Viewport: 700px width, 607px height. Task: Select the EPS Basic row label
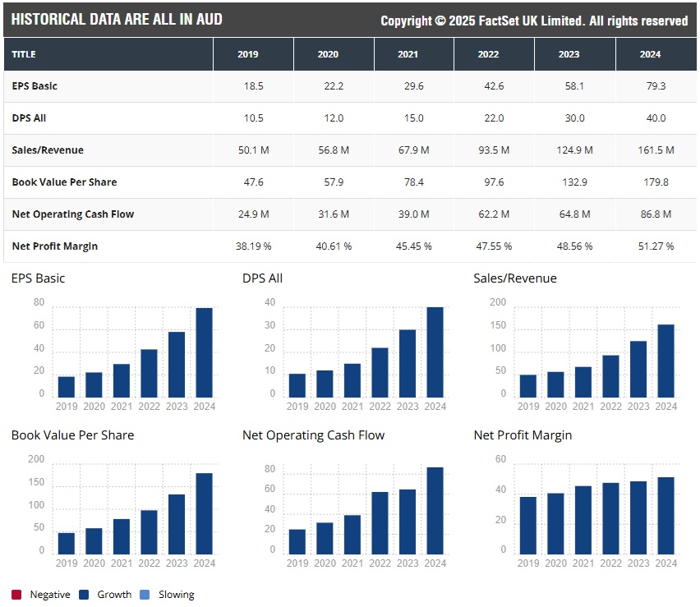pos(35,86)
